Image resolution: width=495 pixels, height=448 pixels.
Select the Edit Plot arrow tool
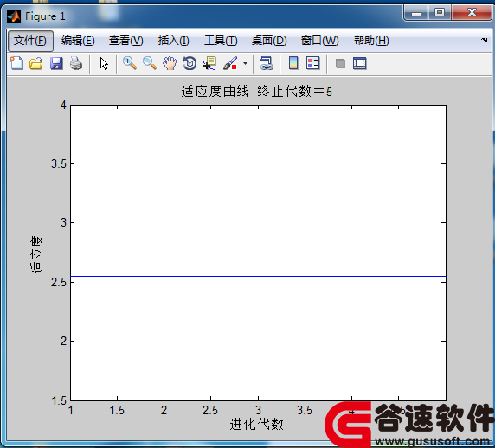[104, 64]
